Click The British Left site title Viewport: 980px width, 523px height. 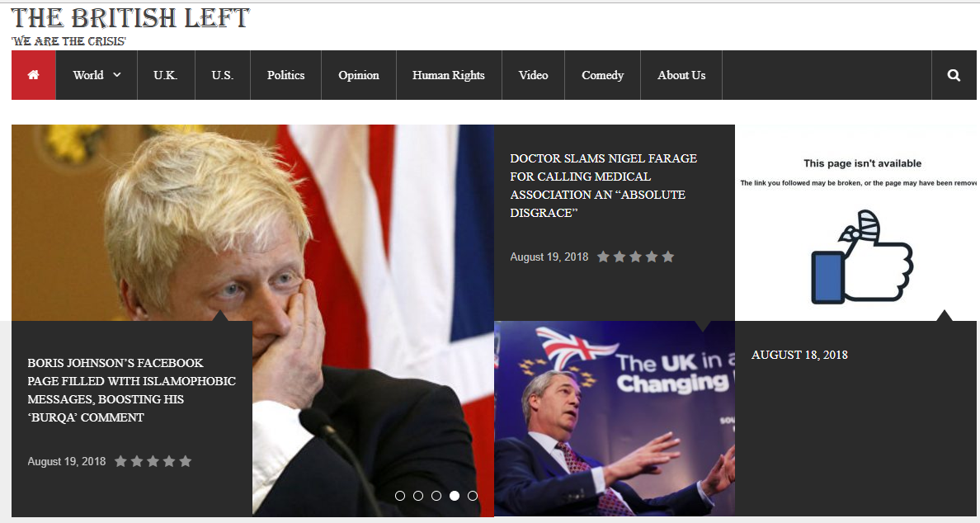130,18
